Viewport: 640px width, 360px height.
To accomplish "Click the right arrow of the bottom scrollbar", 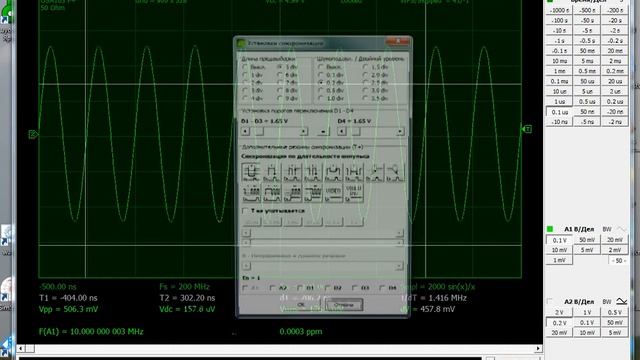I will [x=538, y=349].
